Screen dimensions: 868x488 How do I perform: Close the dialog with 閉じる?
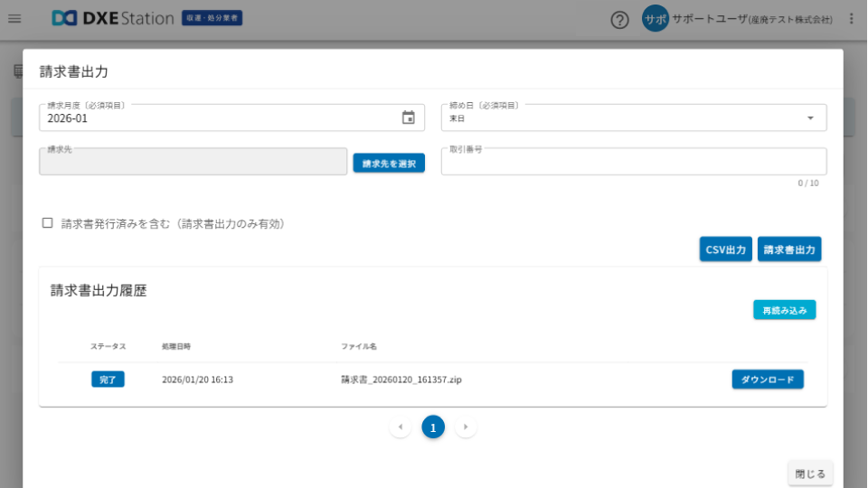(x=810, y=473)
